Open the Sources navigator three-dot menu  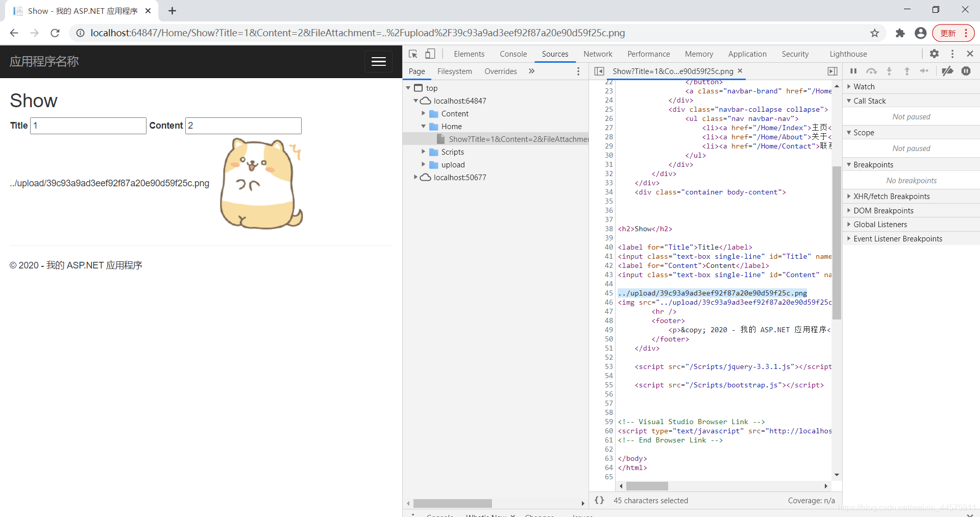tap(578, 71)
